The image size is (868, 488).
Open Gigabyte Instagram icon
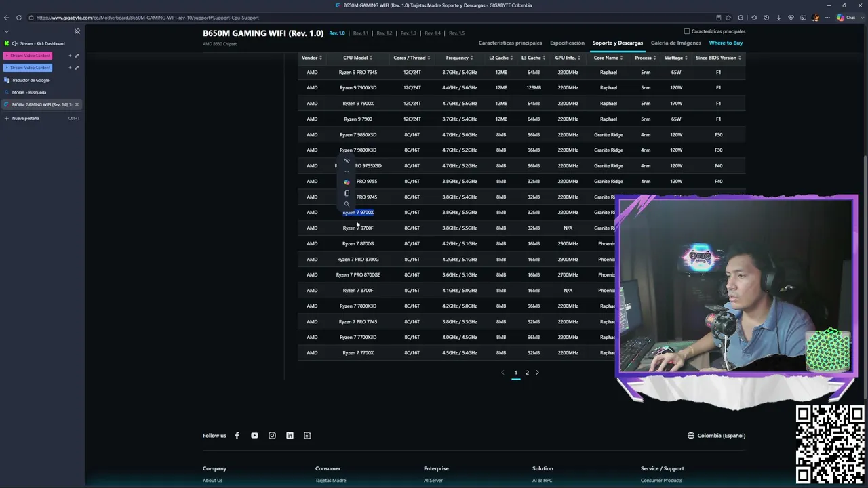(272, 436)
